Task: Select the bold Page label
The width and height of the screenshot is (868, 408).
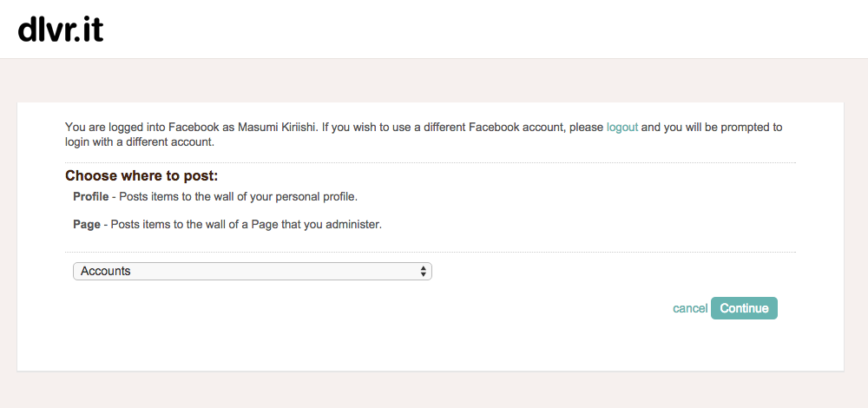Action: coord(87,225)
